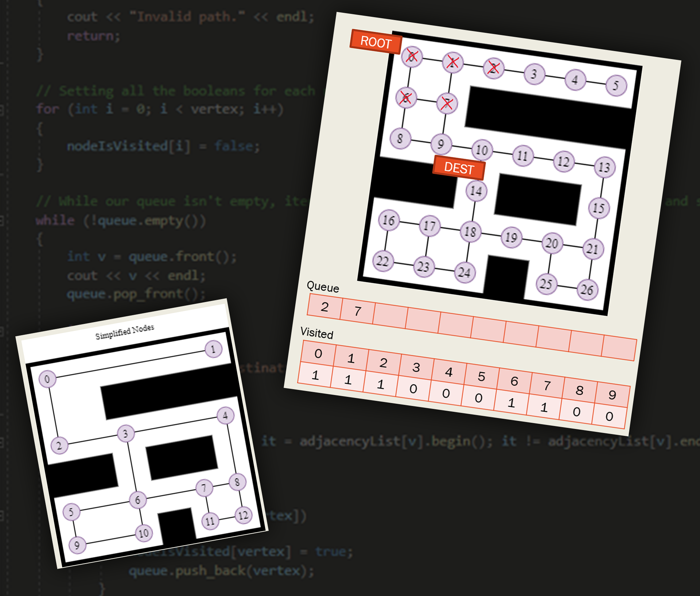
Task: Select crossed-out node 6 in the maze graph
Action: [406, 98]
